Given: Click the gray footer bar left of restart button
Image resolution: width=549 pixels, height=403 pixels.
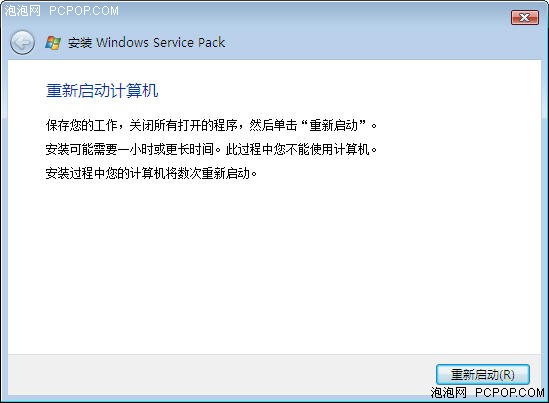Looking at the screenshot, I should pyautogui.click(x=221, y=375).
